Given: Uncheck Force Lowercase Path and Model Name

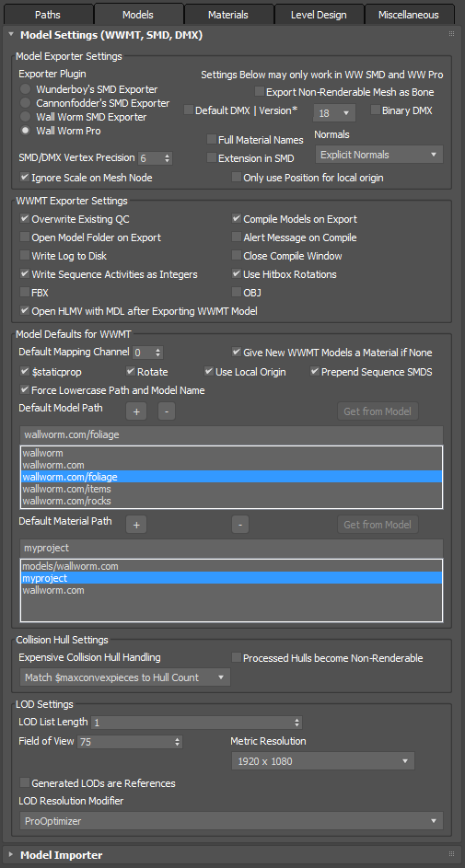Looking at the screenshot, I should click(x=25, y=389).
